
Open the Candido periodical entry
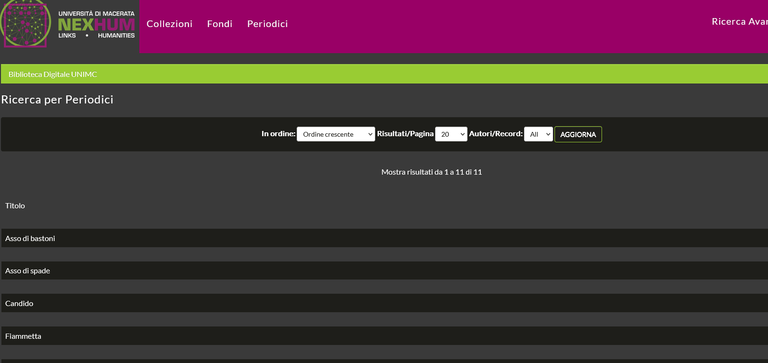tap(19, 303)
